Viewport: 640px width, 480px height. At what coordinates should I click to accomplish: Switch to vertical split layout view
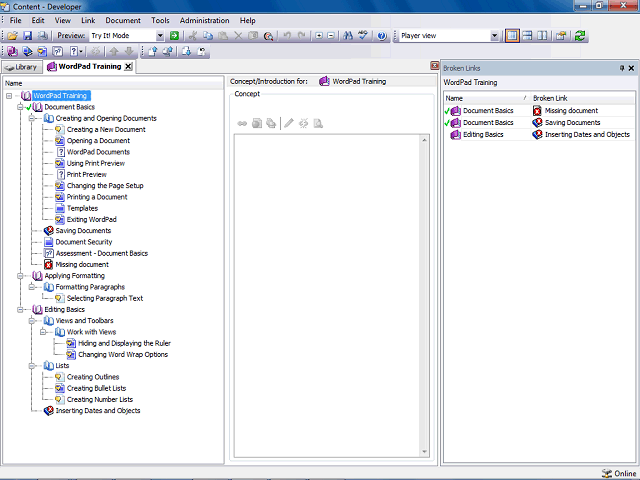click(x=542, y=36)
